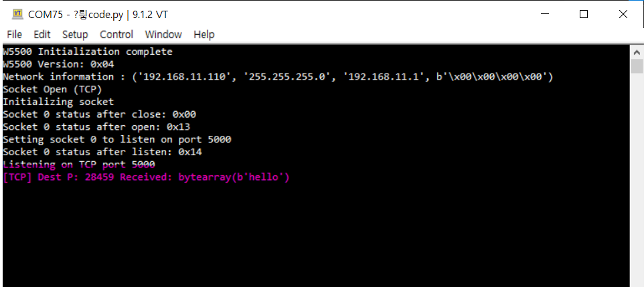Open the File menu
The height and width of the screenshot is (287, 644).
[14, 35]
